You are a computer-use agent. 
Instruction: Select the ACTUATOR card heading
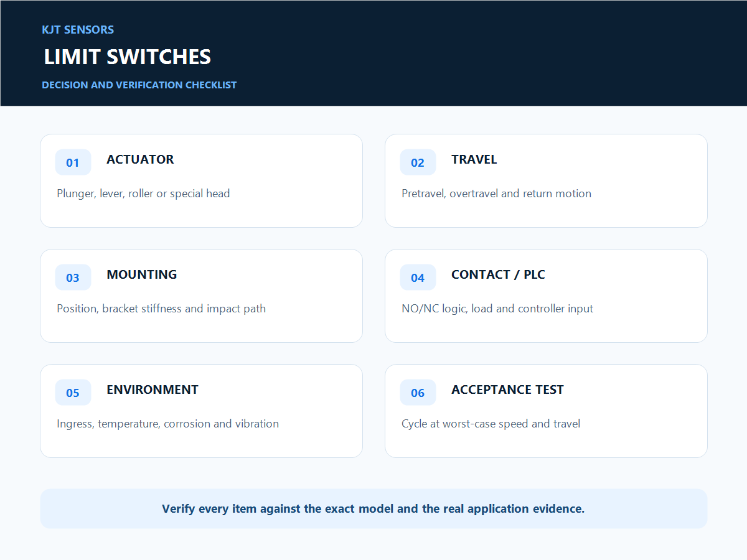point(140,159)
